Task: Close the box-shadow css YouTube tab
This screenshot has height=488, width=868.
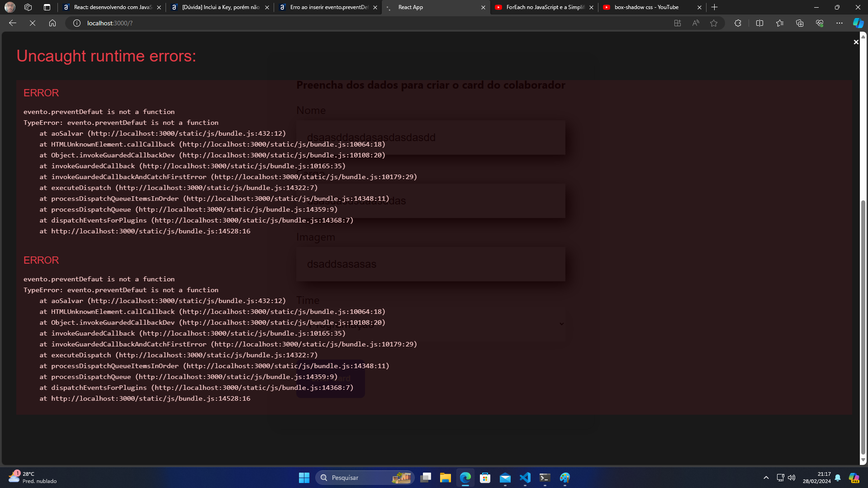Action: click(699, 7)
